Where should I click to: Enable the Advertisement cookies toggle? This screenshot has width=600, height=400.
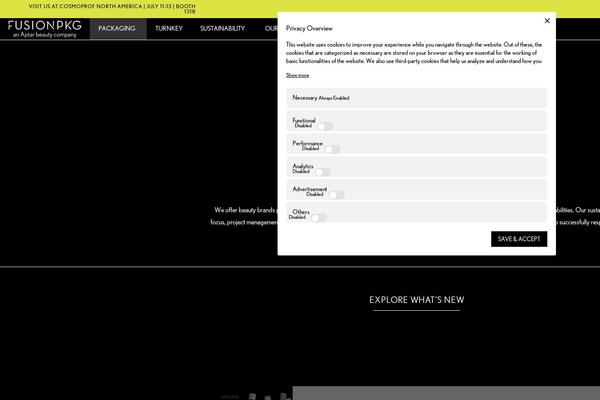coord(337,195)
